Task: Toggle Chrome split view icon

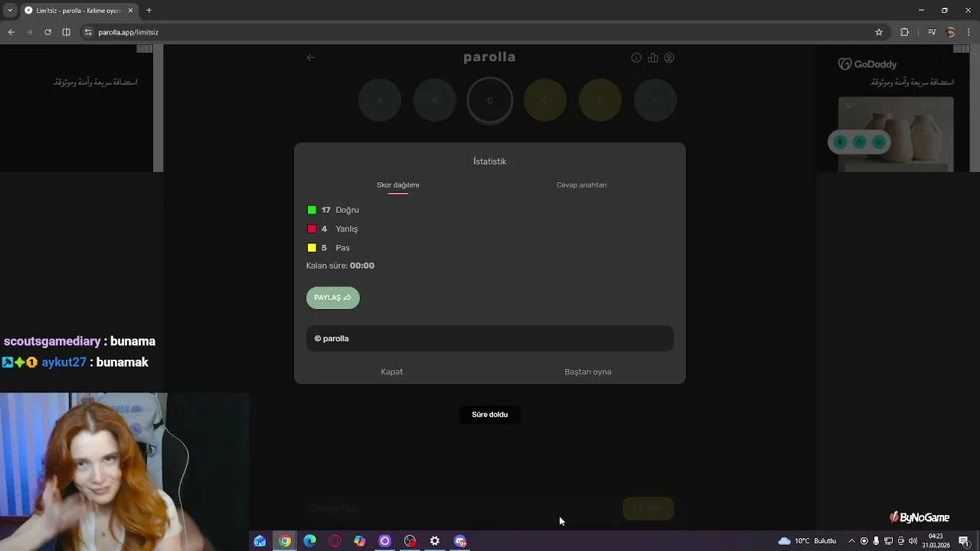Action: 66,32
